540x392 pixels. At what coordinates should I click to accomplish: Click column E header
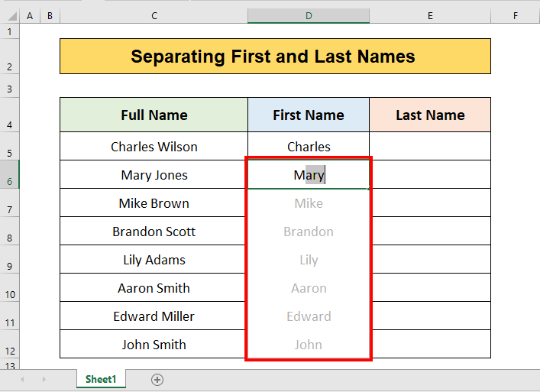[x=430, y=16]
